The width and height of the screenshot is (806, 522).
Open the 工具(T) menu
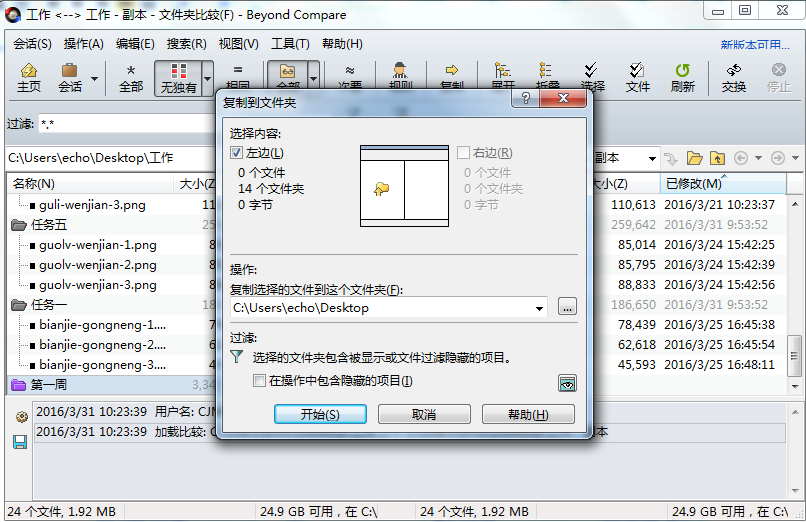tap(290, 44)
